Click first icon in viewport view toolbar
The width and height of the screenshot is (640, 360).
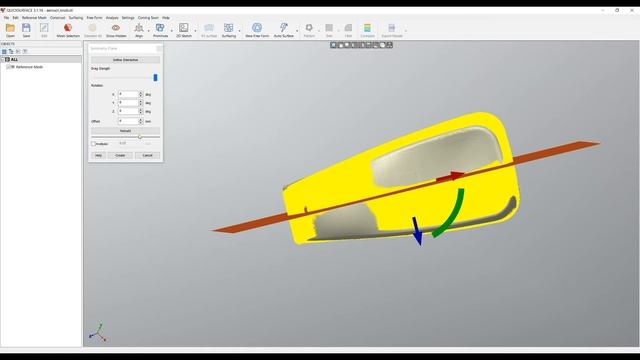pyautogui.click(x=333, y=45)
